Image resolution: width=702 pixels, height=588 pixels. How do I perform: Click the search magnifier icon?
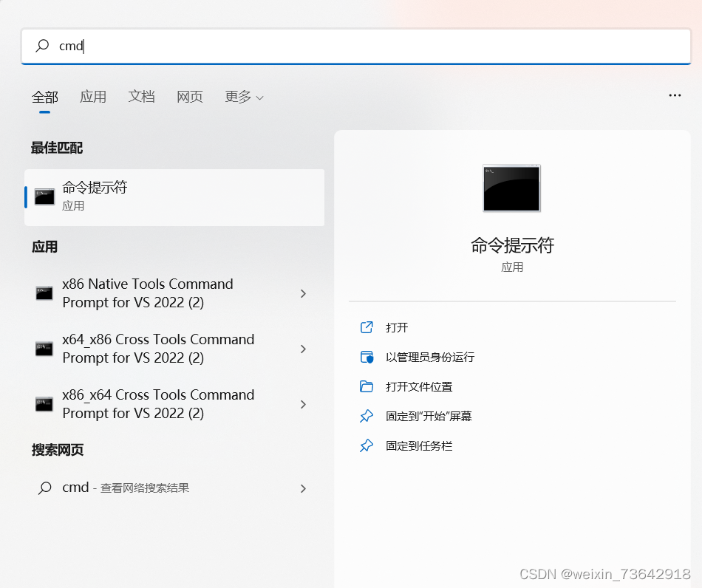(x=41, y=46)
